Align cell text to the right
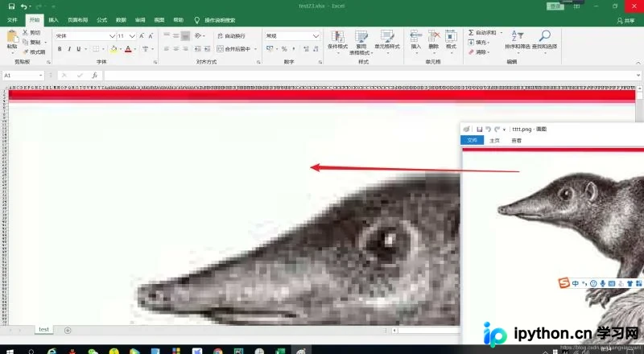The width and height of the screenshot is (644, 354). pyautogui.click(x=185, y=49)
